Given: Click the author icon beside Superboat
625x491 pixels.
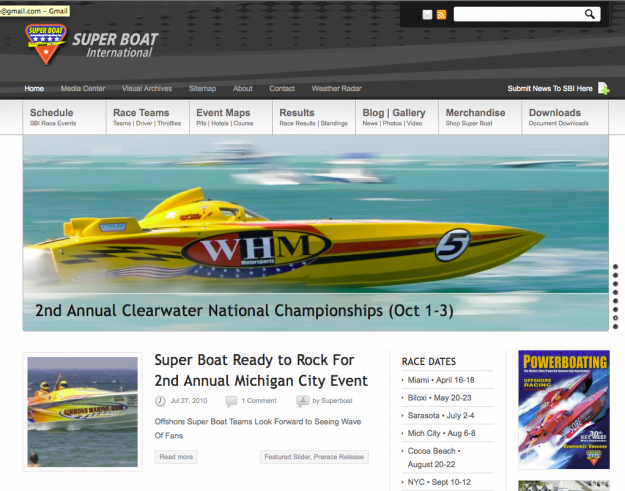Looking at the screenshot, I should [303, 401].
